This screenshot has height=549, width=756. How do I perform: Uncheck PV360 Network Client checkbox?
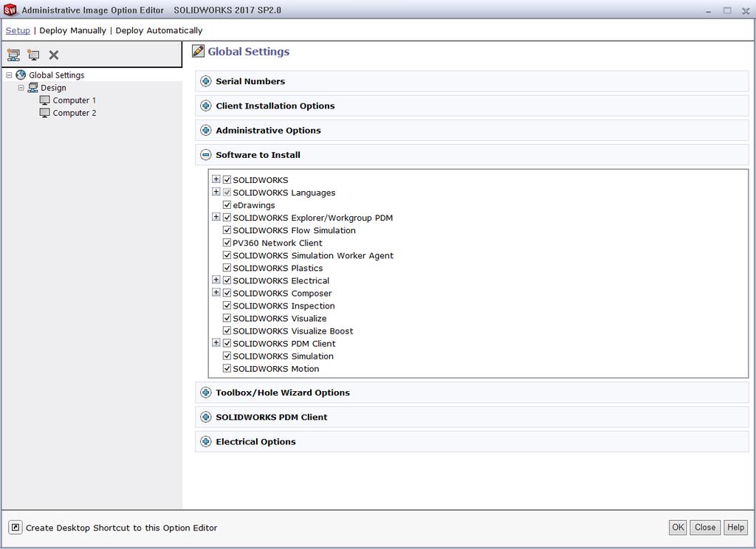(x=227, y=243)
